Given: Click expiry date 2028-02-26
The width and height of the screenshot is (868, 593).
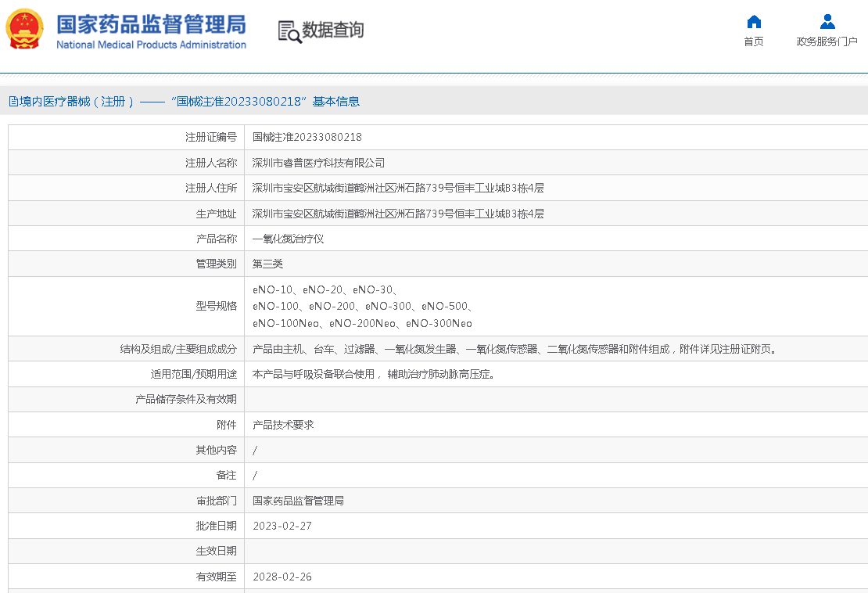Looking at the screenshot, I should pyautogui.click(x=282, y=577).
